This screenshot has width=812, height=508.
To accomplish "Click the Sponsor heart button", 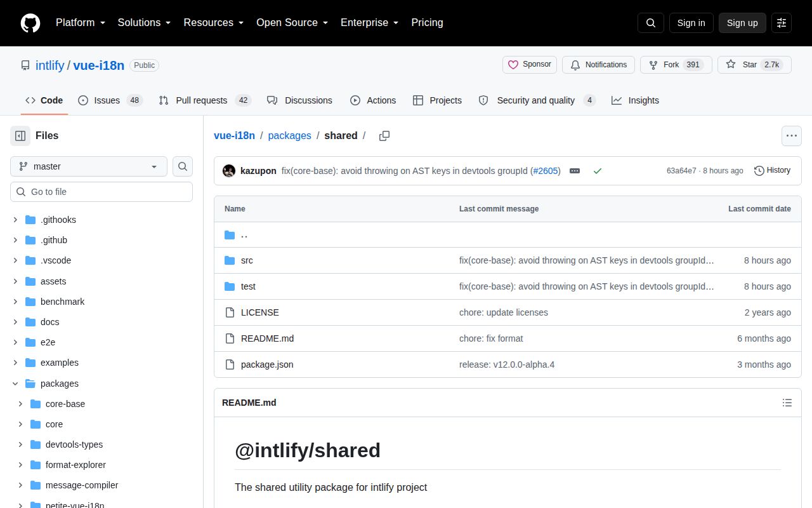I will click(x=530, y=65).
